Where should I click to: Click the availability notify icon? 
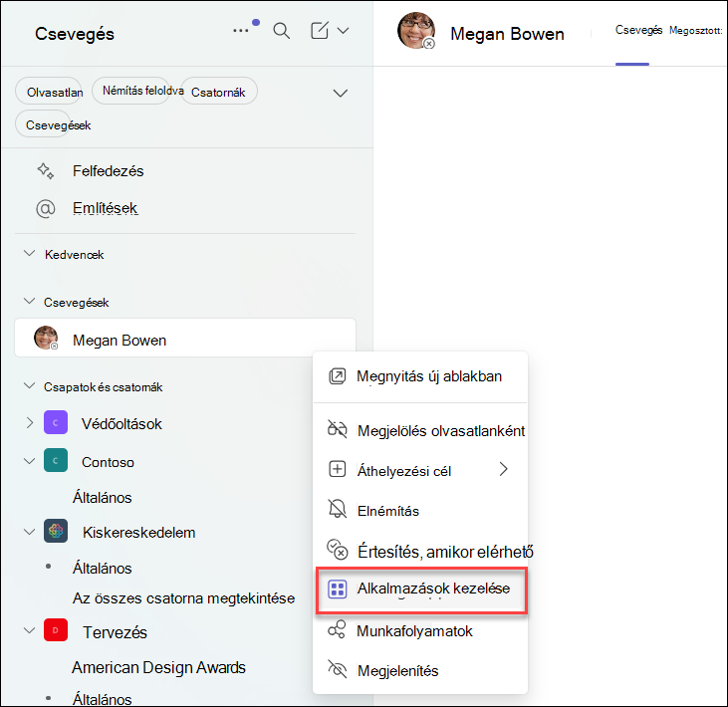pos(338,550)
